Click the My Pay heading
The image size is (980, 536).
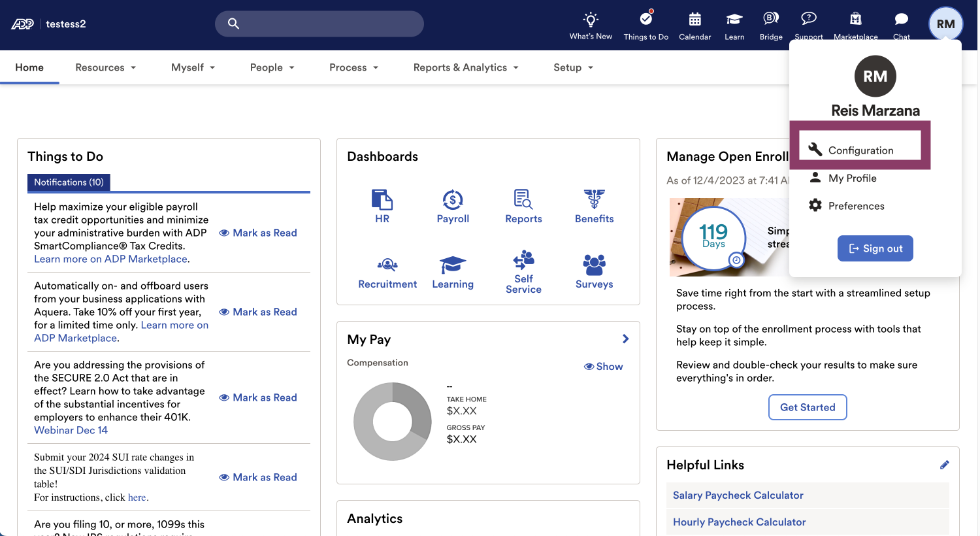368,339
